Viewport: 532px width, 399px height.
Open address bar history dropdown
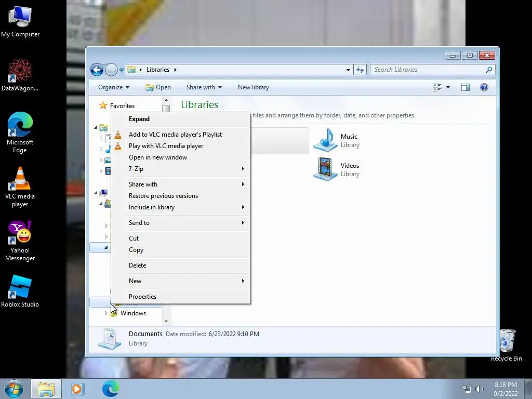(x=348, y=70)
